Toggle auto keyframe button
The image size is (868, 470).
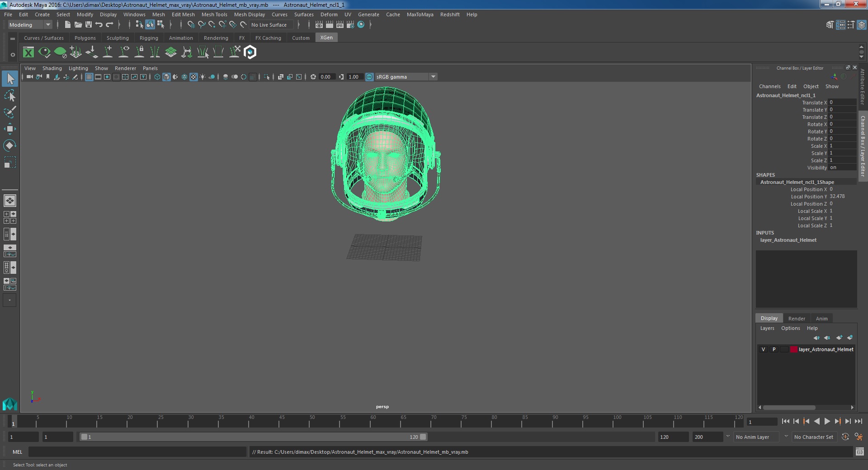845,437
